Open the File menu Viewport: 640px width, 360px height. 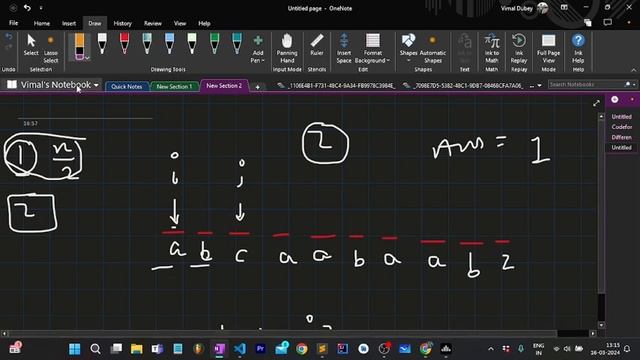click(x=13, y=23)
